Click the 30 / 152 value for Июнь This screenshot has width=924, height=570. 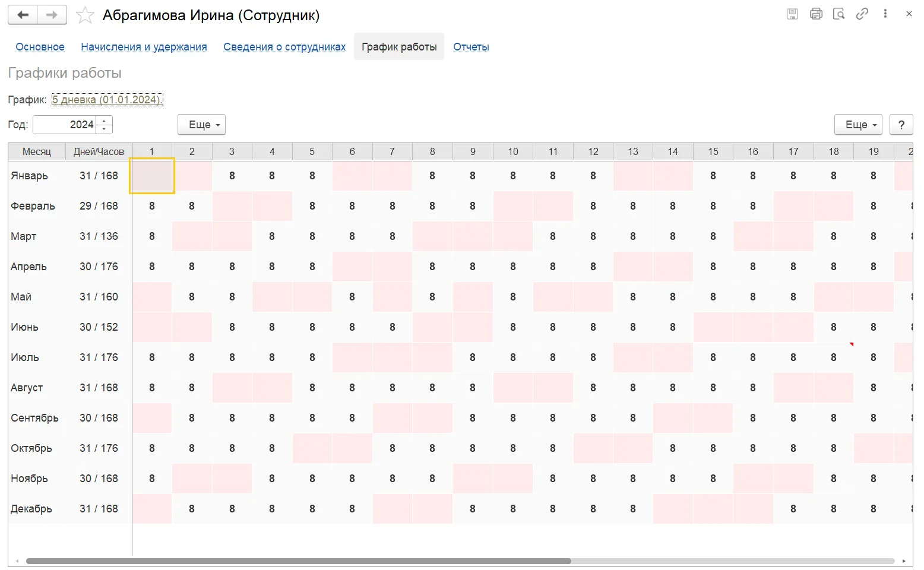click(99, 327)
